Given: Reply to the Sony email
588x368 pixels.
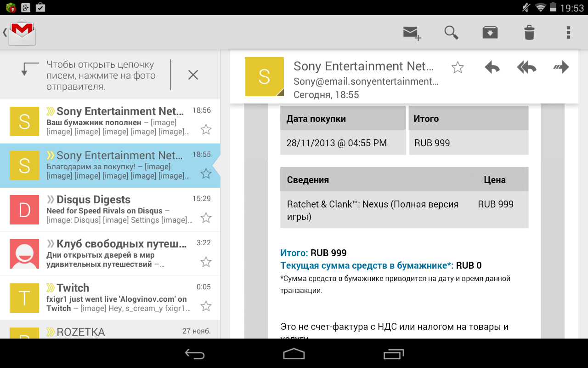Looking at the screenshot, I should [x=492, y=68].
